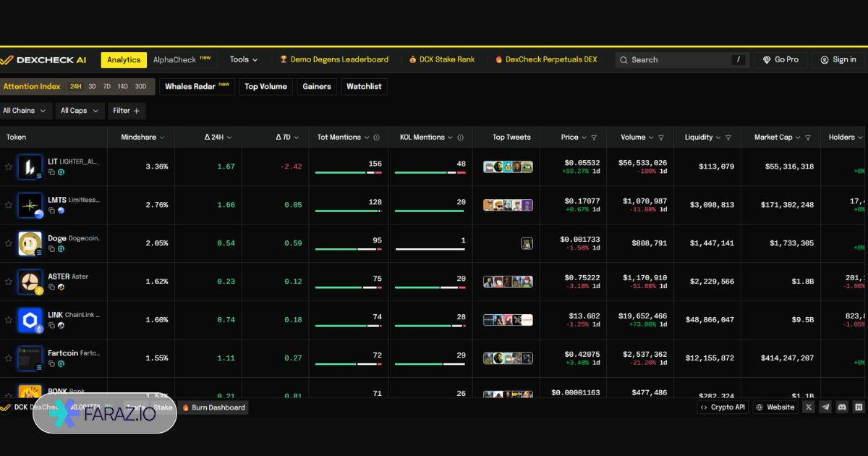Expand the All Chains dropdown
This screenshot has height=456, width=868.
pos(25,111)
